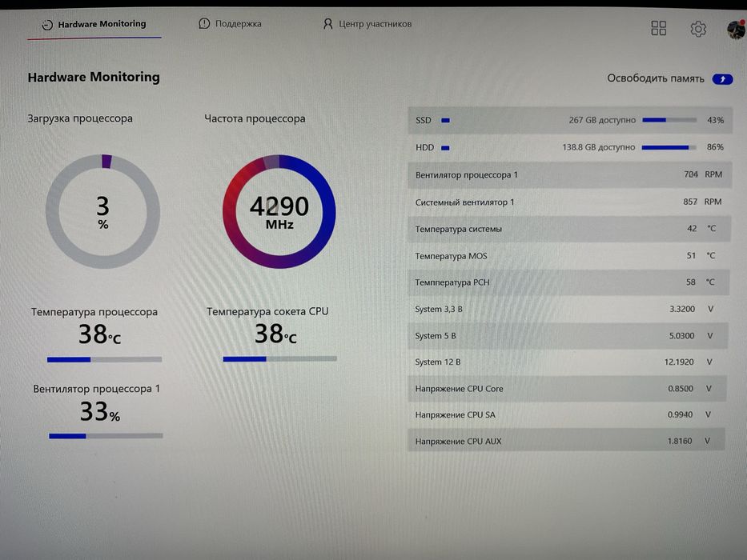747x560 pixels.
Task: Select the Напряжение CPU Core row
Action: pyautogui.click(x=567, y=388)
